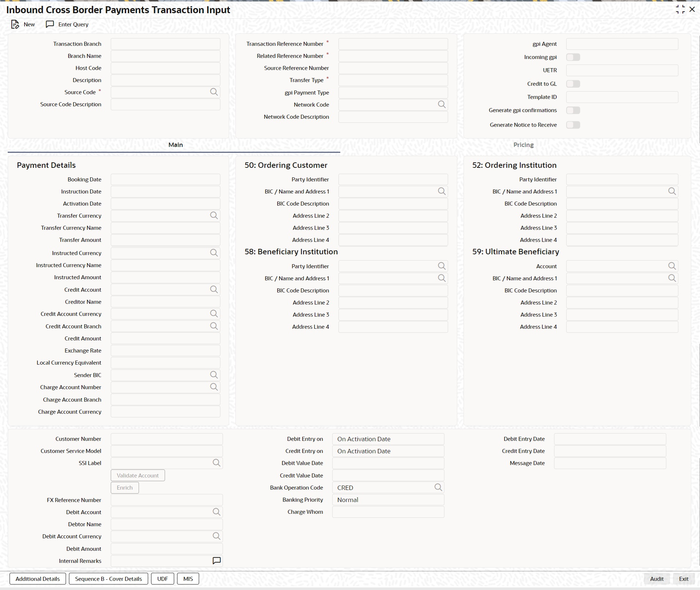Focus the Transfer Amount field
The width and height of the screenshot is (700, 590).
click(165, 240)
